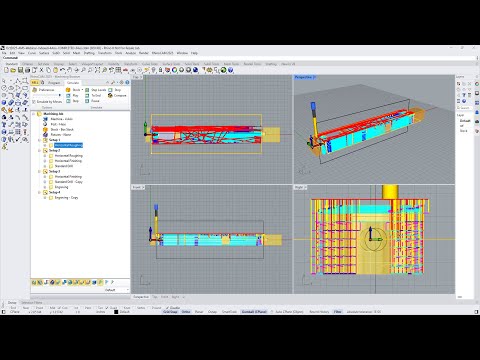
Task: Switch to the Simulate tab in RhinoCAM
Action: [73, 83]
